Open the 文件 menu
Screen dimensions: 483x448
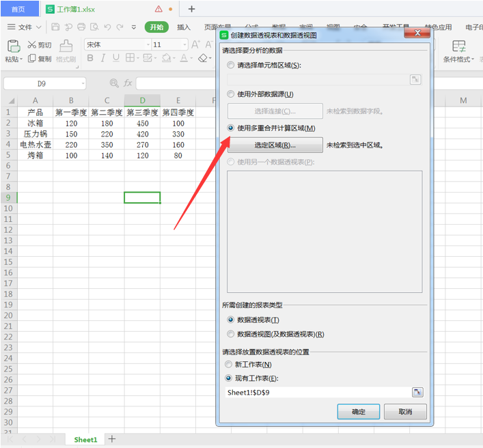25,27
